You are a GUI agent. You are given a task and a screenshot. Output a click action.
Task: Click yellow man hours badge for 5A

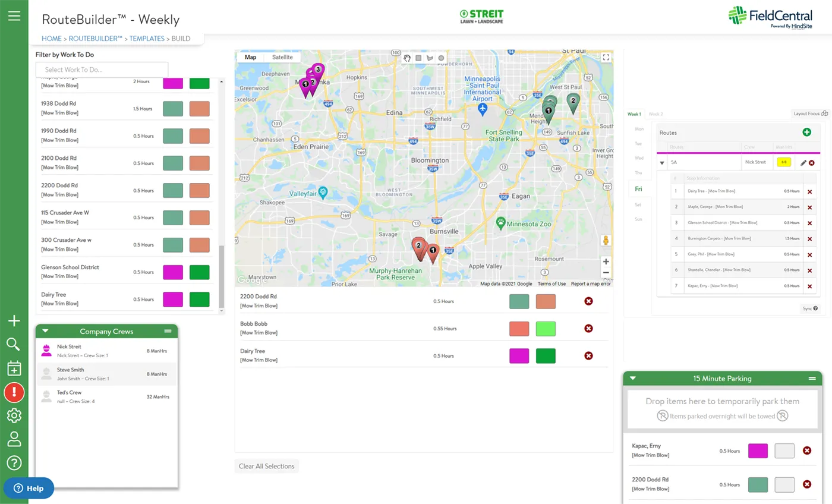(784, 162)
